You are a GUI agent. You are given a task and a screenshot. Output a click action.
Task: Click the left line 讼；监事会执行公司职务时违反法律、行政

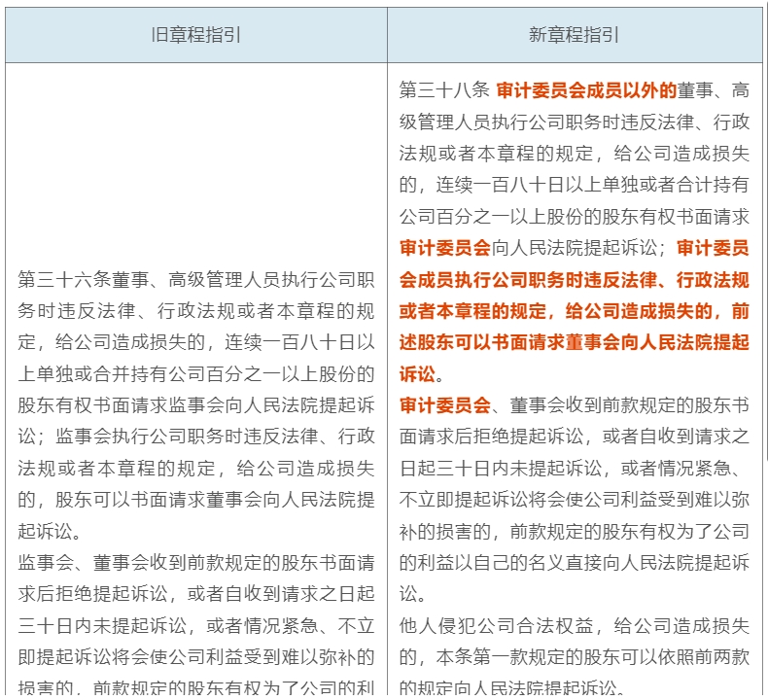195,437
